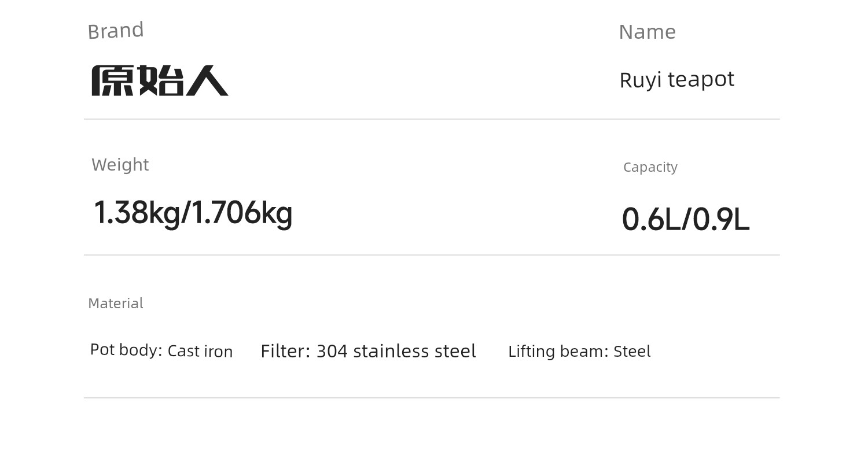
Task: Select the 304 stainless steel text
Action: pos(396,351)
